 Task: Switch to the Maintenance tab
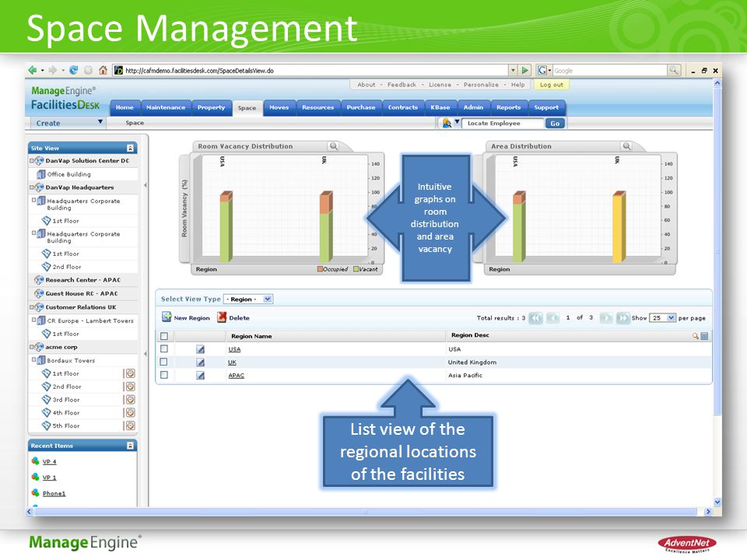(x=166, y=107)
